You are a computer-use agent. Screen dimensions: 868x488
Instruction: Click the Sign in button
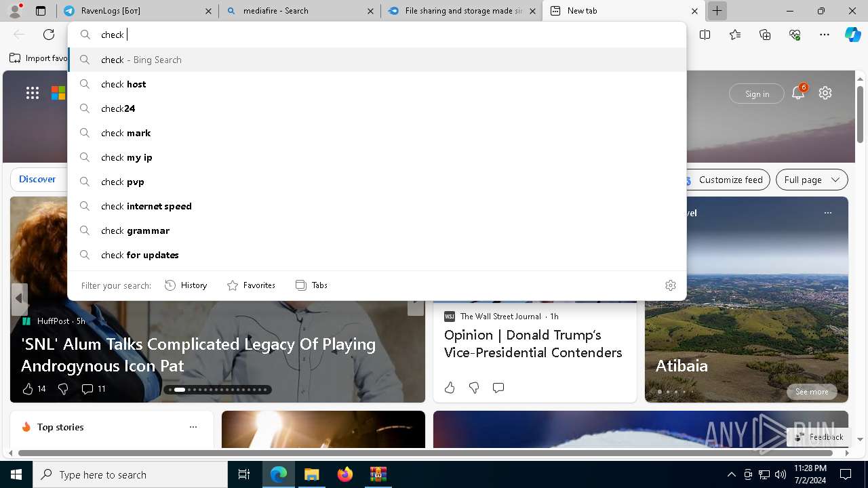(757, 94)
